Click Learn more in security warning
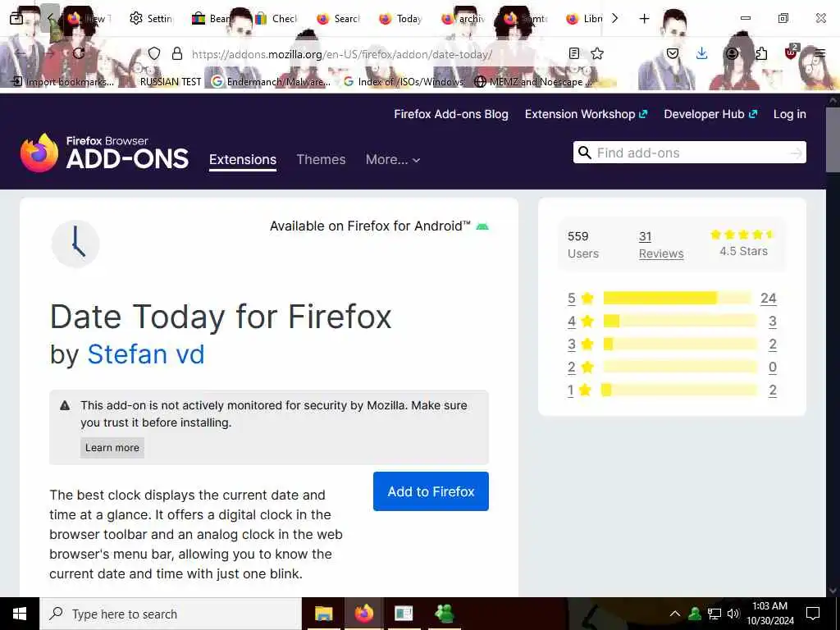 (112, 448)
